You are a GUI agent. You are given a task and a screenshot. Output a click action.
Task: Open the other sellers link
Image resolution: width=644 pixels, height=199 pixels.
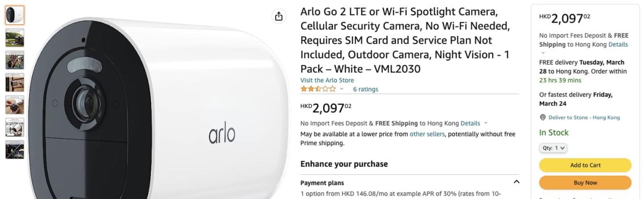(427, 134)
